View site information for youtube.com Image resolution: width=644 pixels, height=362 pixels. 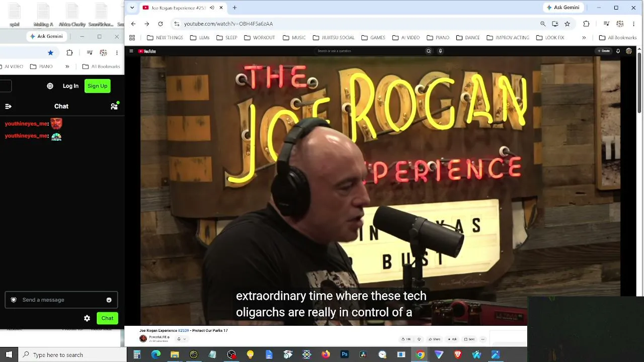(176, 24)
